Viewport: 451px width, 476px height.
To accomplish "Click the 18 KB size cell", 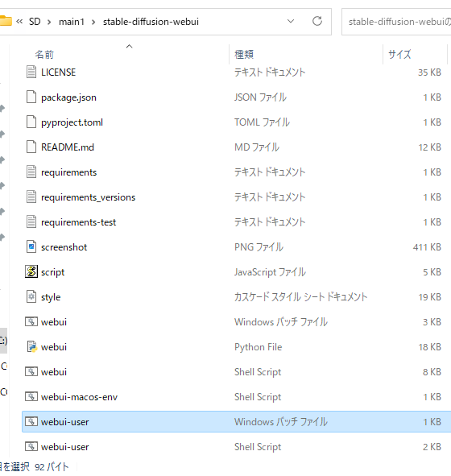I will point(429,347).
